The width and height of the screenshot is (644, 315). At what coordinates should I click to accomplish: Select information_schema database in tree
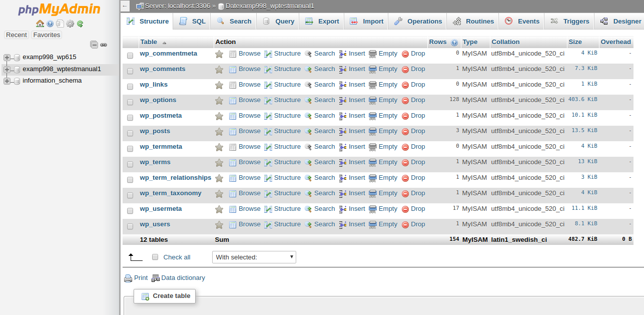click(52, 81)
